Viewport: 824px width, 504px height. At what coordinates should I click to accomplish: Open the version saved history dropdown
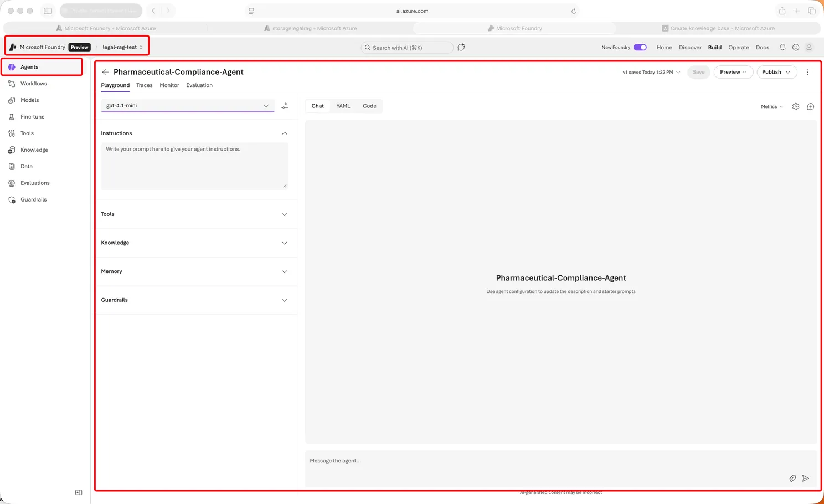tap(651, 72)
